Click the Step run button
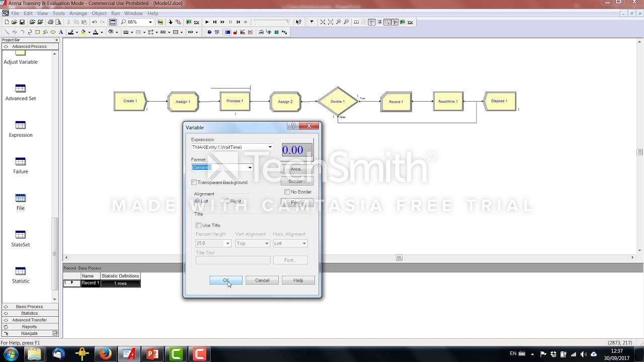Image resolution: width=644 pixels, height=362 pixels. coord(215,22)
